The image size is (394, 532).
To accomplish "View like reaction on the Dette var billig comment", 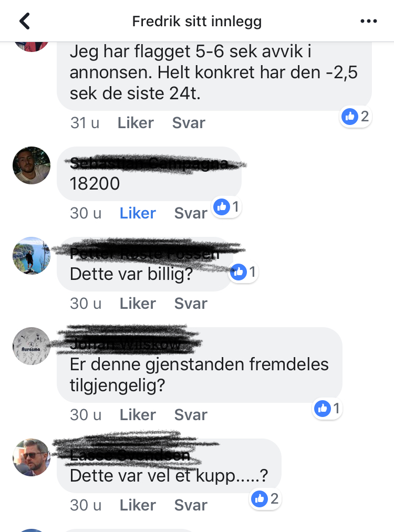I will (x=243, y=272).
